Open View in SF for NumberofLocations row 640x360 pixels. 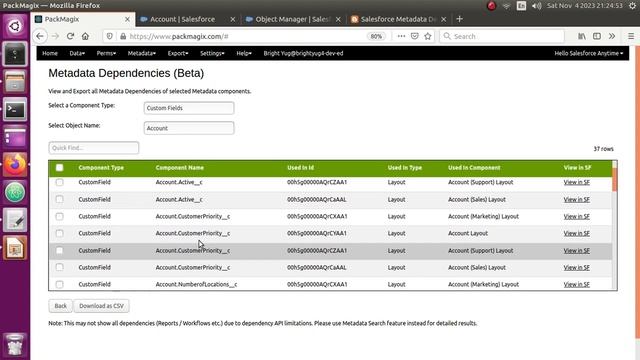[576, 284]
